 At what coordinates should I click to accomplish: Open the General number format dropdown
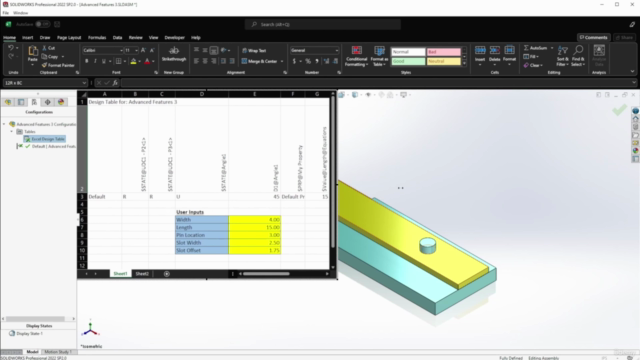click(336, 50)
